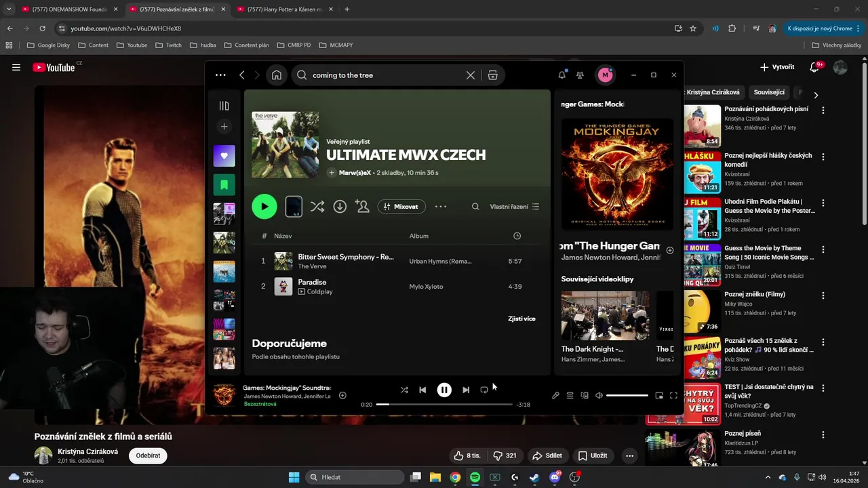Open connect to a device
The image size is (868, 488).
pos(585,395)
